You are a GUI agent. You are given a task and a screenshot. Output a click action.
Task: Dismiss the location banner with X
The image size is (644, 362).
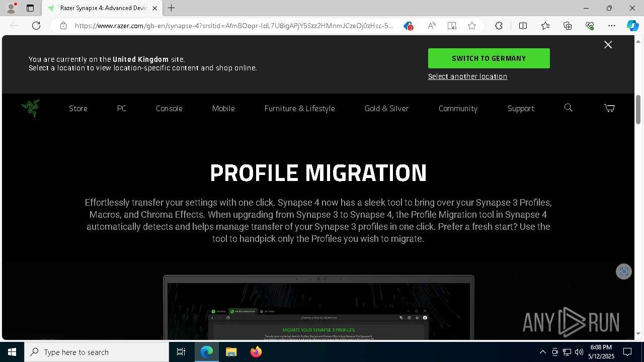pos(608,45)
